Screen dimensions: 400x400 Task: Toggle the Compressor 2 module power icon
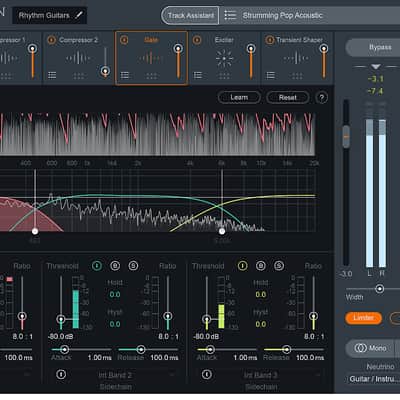51,40
